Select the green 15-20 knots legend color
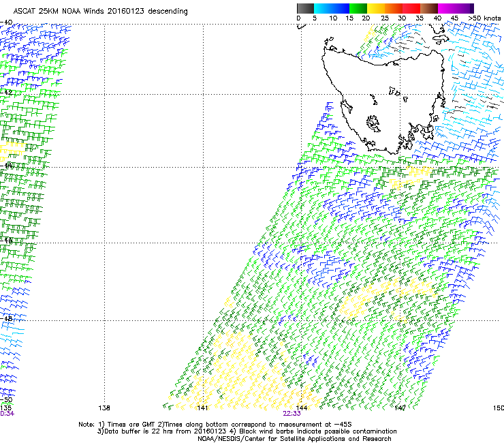The width and height of the screenshot is (504, 443). (358, 9)
